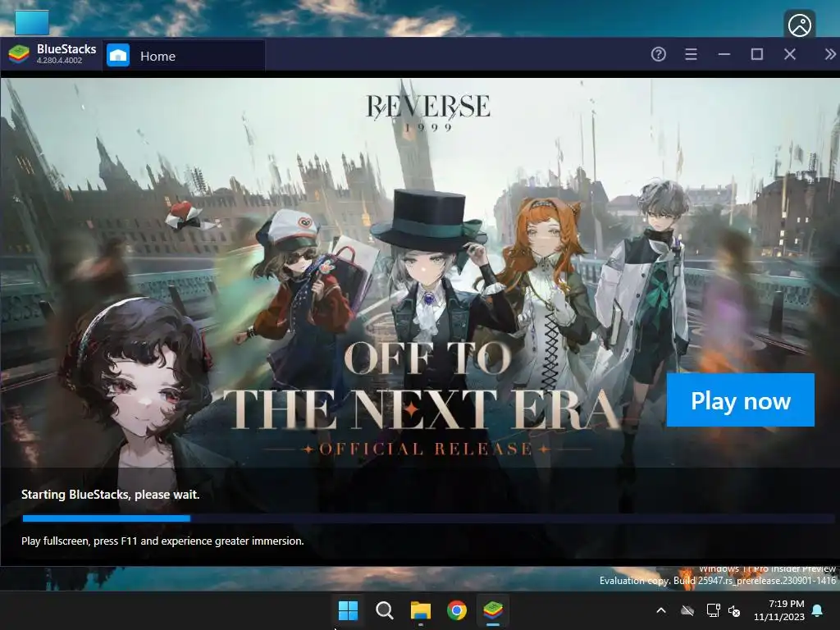Minimize the BlueStacks window
This screenshot has width=840, height=630.
click(x=724, y=54)
